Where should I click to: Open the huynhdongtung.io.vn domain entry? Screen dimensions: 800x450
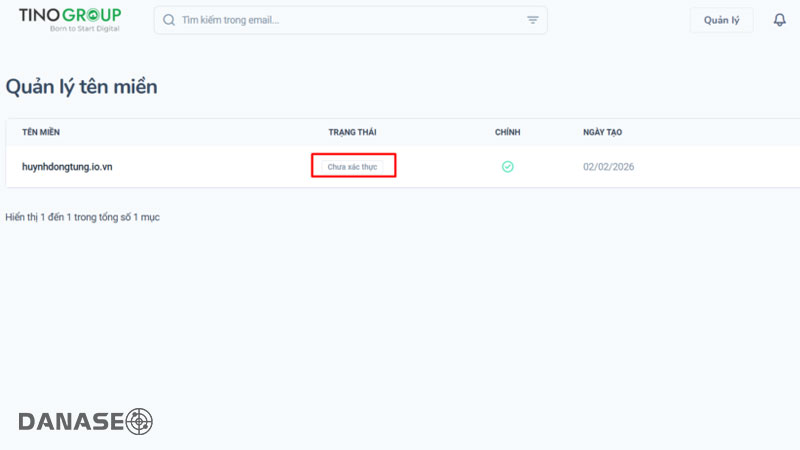pyautogui.click(x=67, y=167)
